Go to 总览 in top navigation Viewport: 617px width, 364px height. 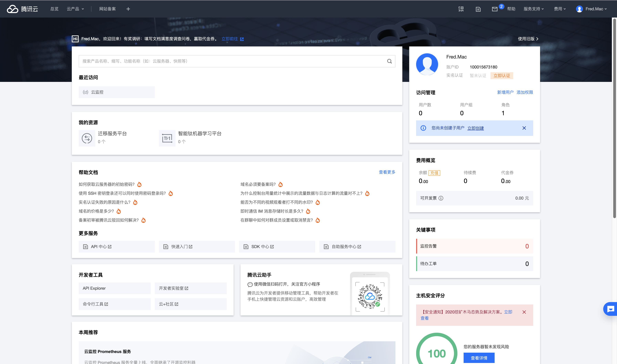(x=54, y=9)
